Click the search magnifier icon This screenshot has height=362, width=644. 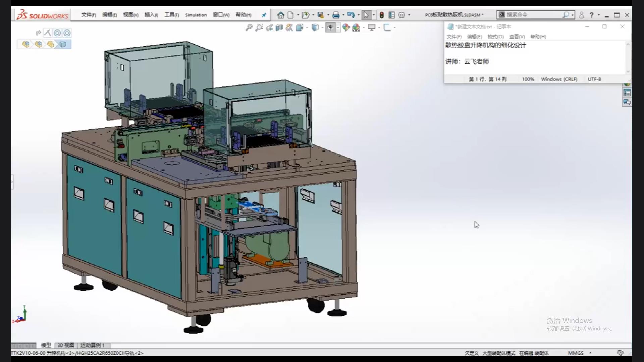tap(566, 15)
